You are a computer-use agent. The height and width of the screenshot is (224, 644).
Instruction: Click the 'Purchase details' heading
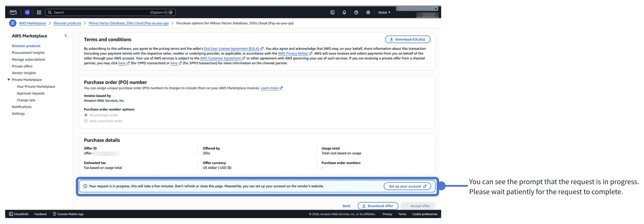[x=102, y=140]
